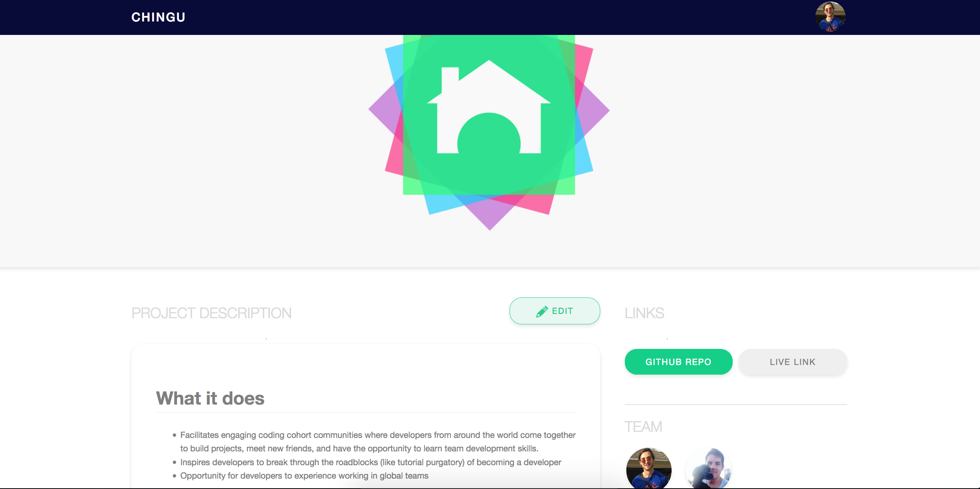This screenshot has height=489, width=980.
Task: Click the What it does heading
Action: (x=210, y=398)
